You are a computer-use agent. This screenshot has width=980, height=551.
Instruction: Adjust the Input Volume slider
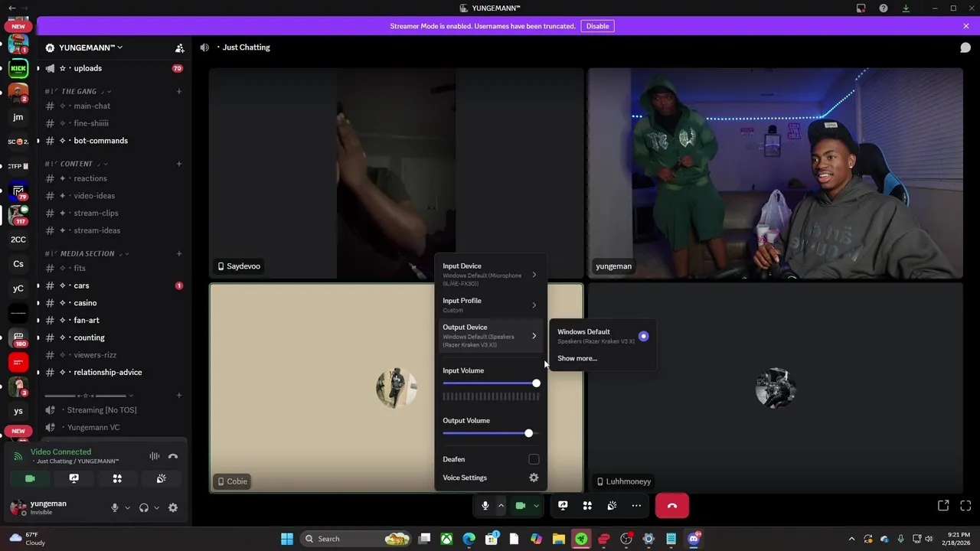[x=491, y=383]
